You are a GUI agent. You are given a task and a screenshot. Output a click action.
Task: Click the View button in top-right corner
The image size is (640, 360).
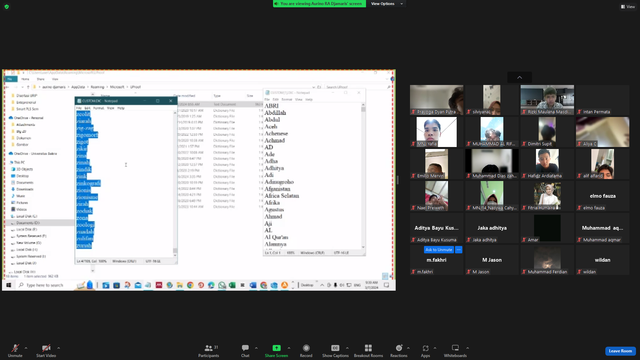coord(628,7)
